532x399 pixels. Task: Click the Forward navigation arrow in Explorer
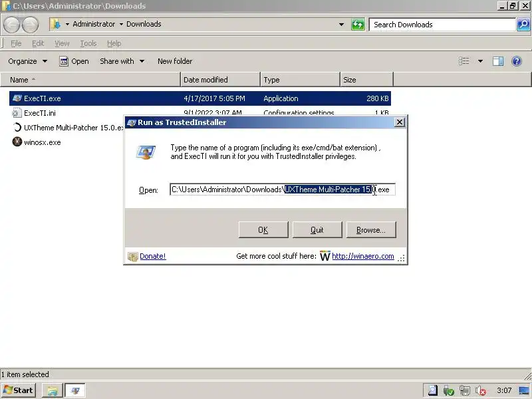pyautogui.click(x=30, y=25)
